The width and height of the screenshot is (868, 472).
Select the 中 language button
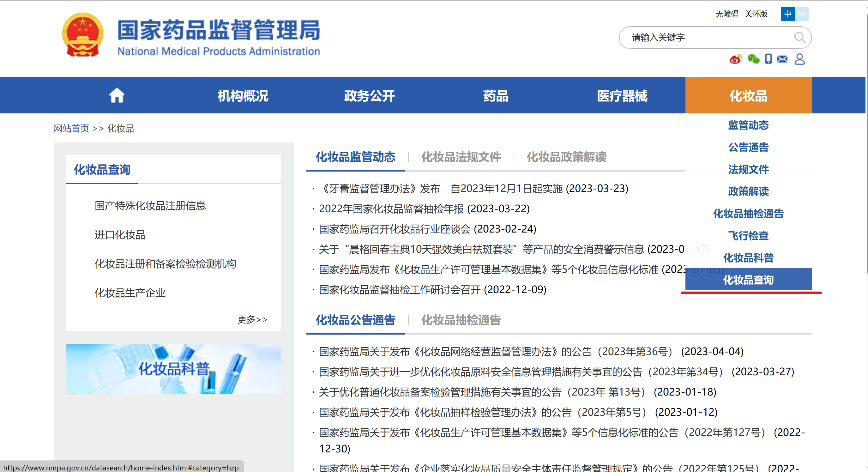787,14
